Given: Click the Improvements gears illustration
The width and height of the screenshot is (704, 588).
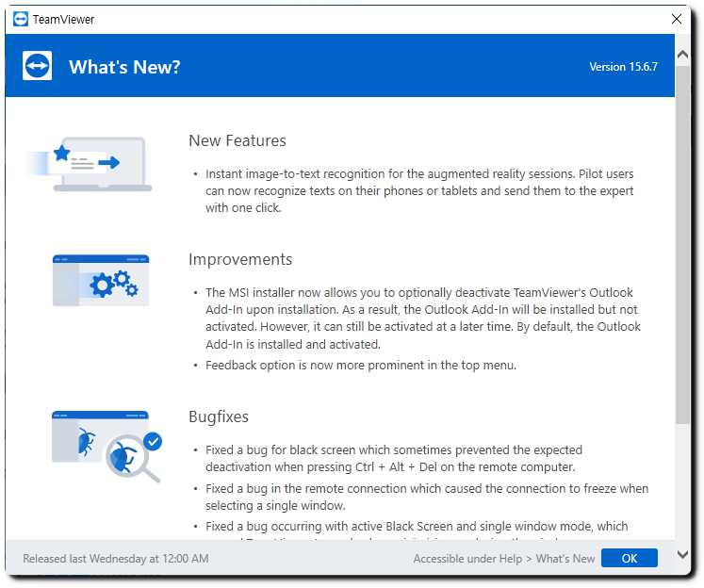Looking at the screenshot, I should point(101,281).
